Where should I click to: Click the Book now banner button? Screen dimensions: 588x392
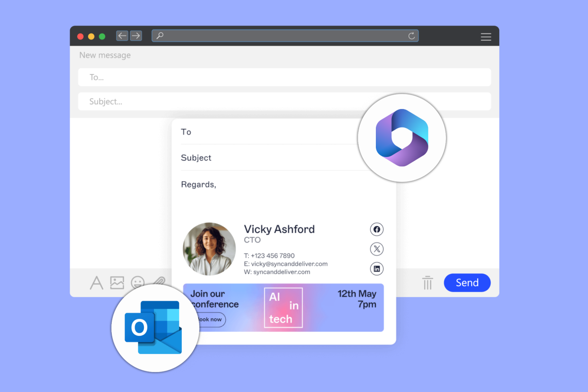point(210,320)
